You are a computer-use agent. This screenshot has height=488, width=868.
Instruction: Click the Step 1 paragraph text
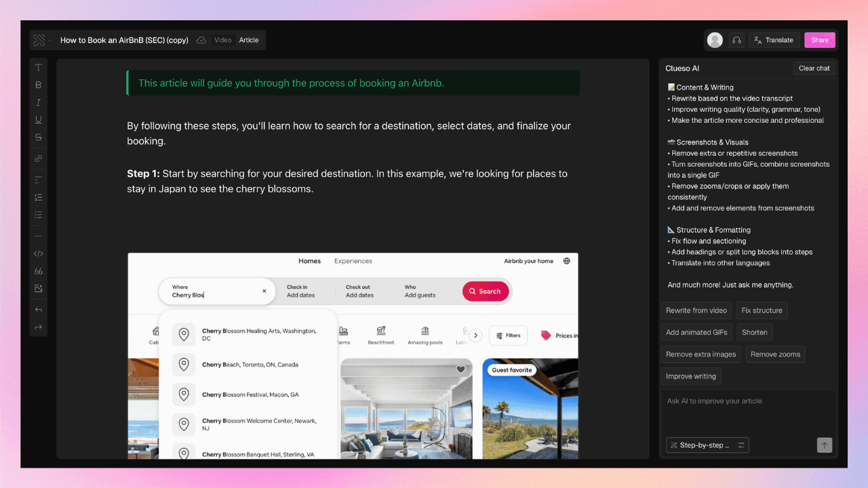347,181
